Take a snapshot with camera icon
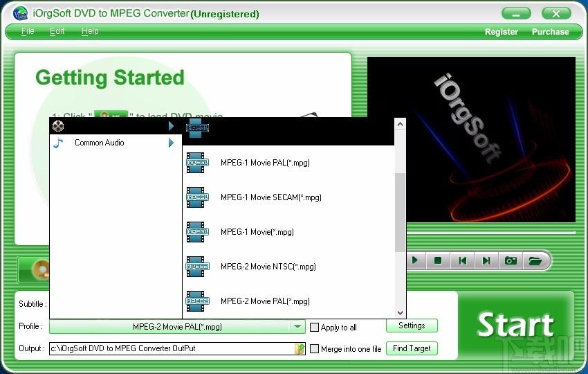 511,260
